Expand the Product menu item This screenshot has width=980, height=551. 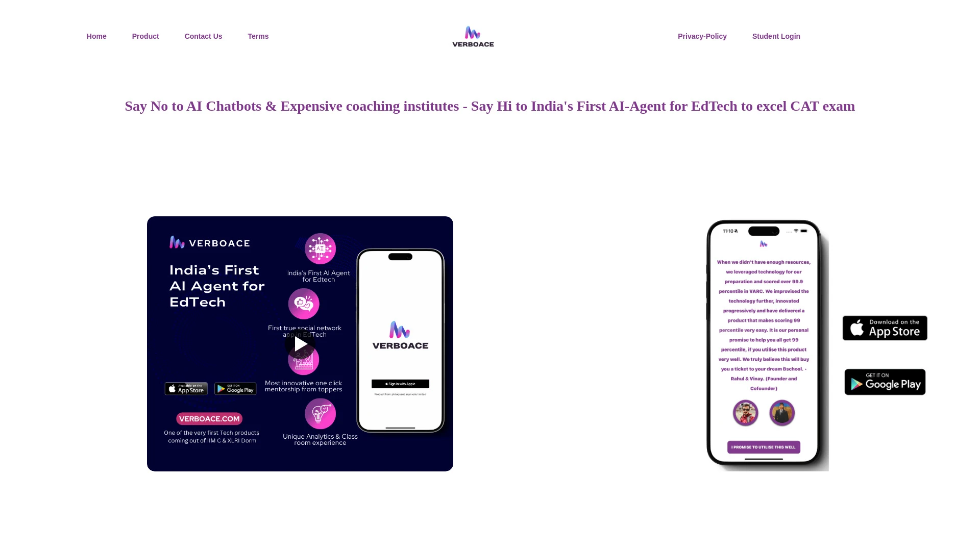coord(145,36)
